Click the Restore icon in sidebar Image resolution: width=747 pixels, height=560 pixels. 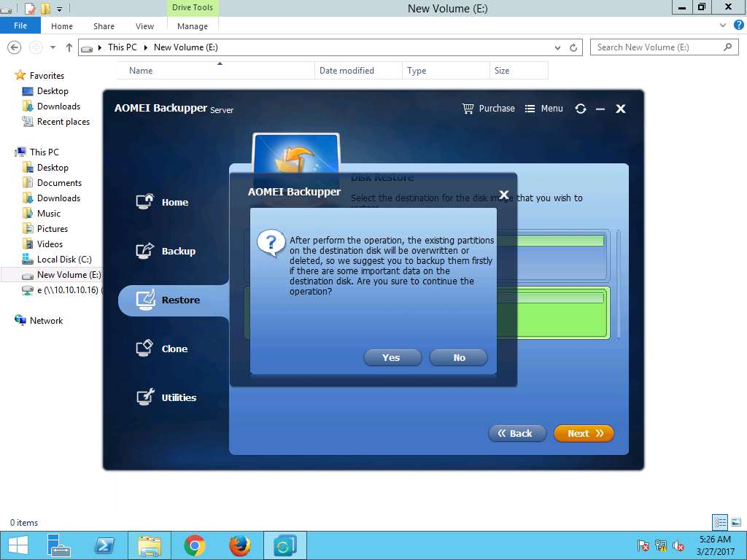coord(145,300)
